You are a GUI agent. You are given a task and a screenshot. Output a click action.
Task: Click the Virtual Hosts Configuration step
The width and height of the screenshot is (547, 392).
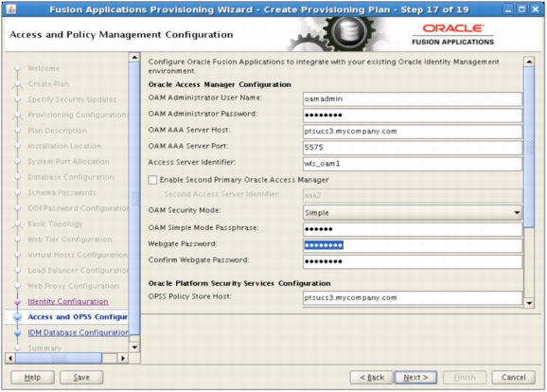pyautogui.click(x=79, y=255)
